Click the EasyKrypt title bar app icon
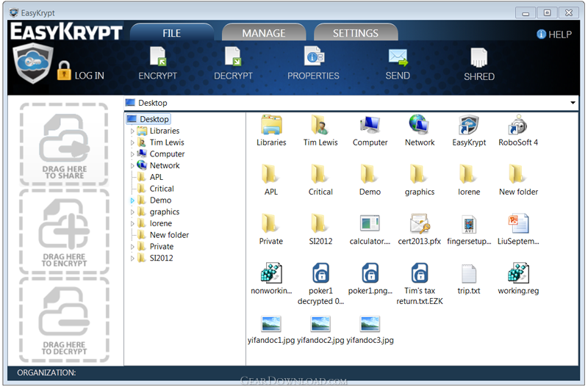 click(x=14, y=12)
